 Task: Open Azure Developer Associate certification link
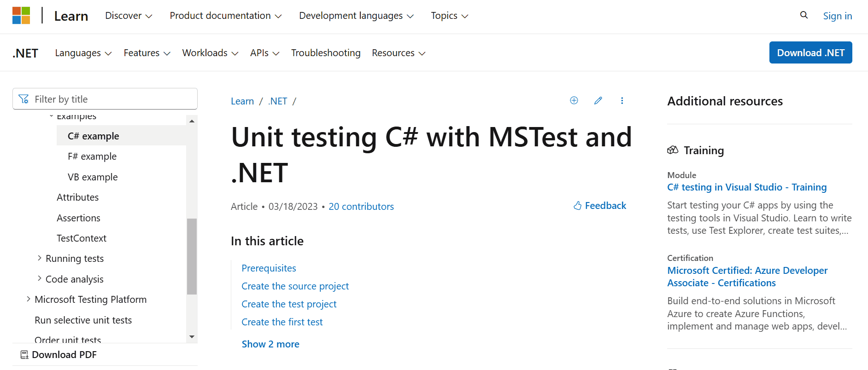coord(747,277)
